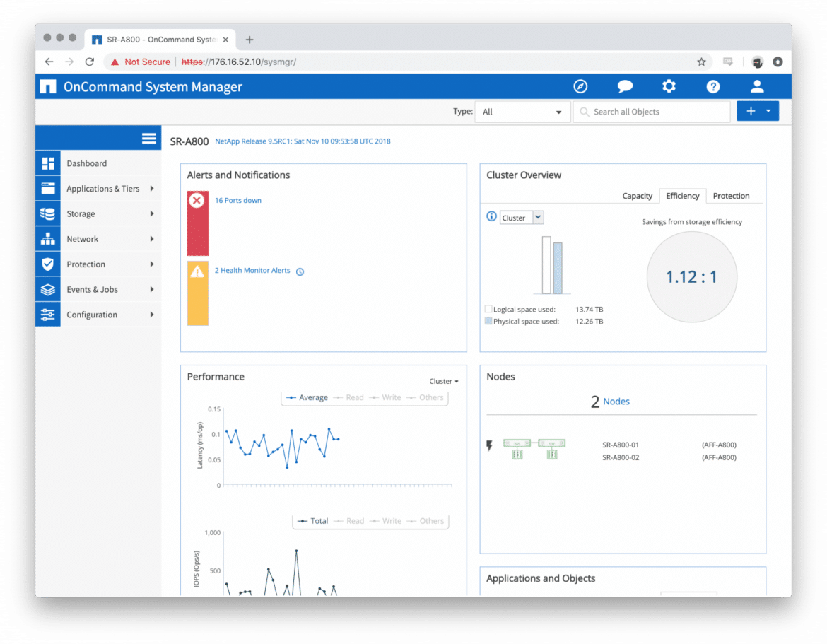Open the compass guide icon in header
Image resolution: width=827 pixels, height=644 pixels.
click(580, 86)
